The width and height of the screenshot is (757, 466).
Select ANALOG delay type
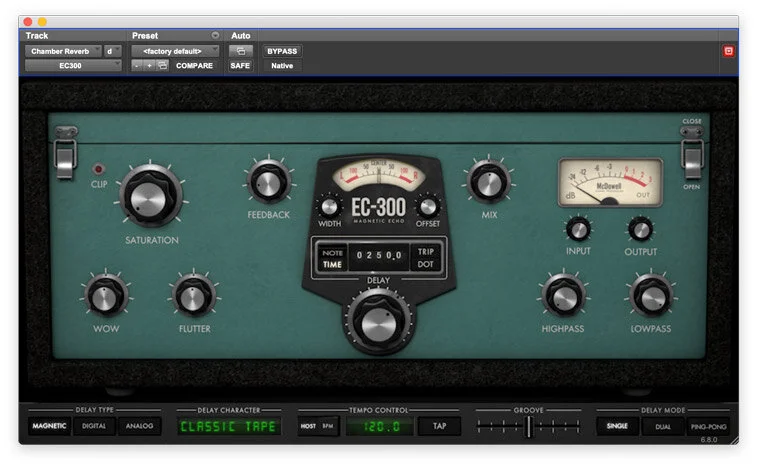[x=140, y=426]
